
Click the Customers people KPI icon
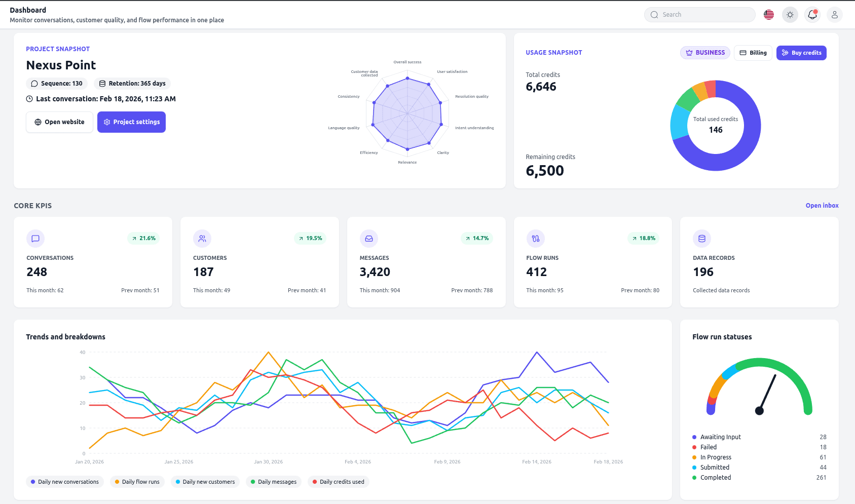coord(202,239)
